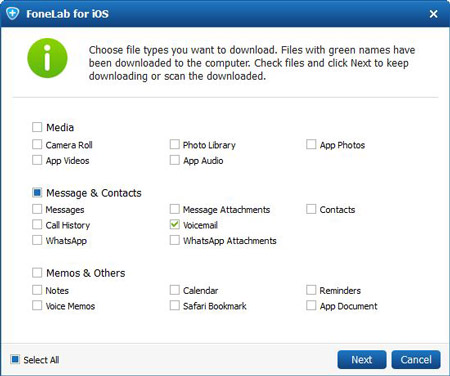Toggle the App Videos checkbox

tap(37, 160)
